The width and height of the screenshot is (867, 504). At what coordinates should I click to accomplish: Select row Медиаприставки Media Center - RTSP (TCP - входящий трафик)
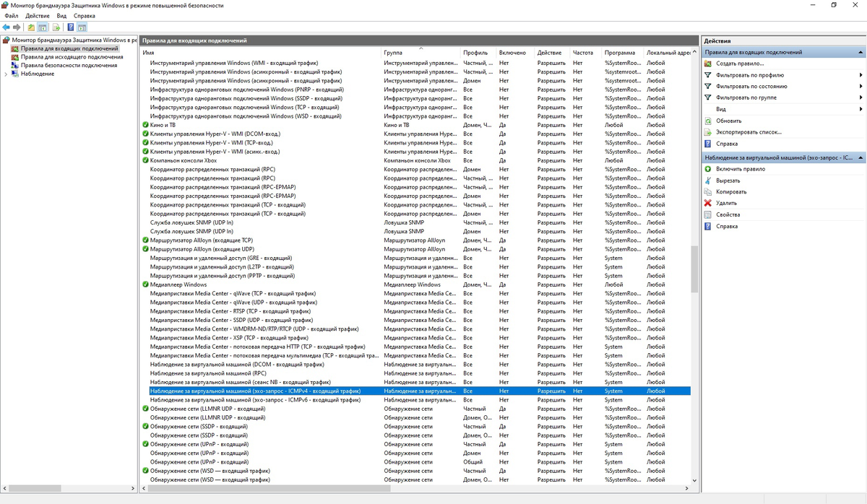click(x=415, y=310)
